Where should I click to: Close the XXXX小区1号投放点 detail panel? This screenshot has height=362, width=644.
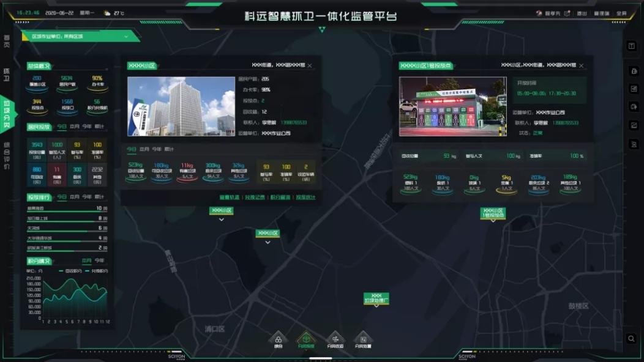click(x=581, y=65)
